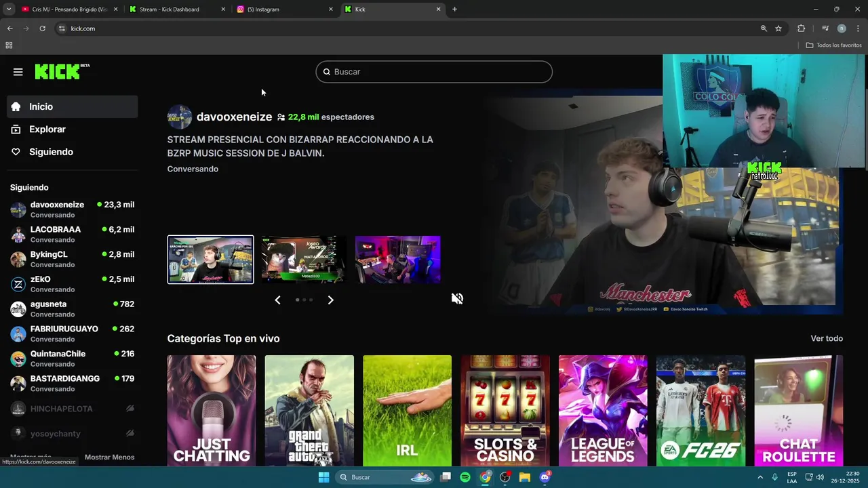Open taskbar volume control
The width and height of the screenshot is (868, 488).
[820, 477]
